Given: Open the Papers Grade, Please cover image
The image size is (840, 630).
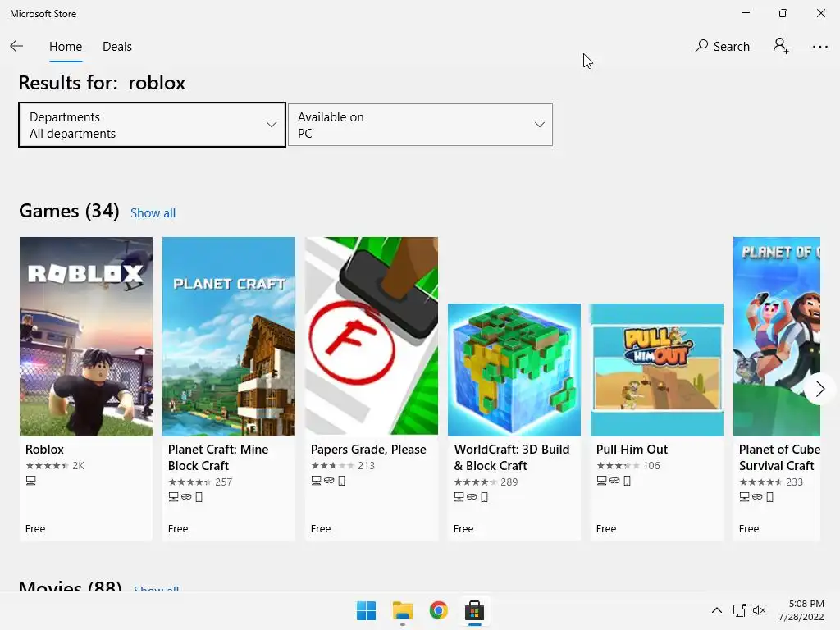Looking at the screenshot, I should [372, 336].
